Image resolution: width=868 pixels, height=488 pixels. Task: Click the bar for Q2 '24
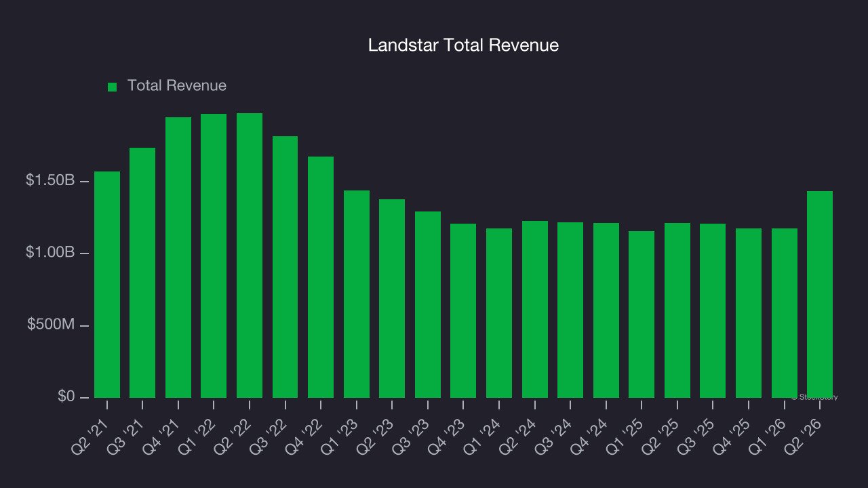535,309
